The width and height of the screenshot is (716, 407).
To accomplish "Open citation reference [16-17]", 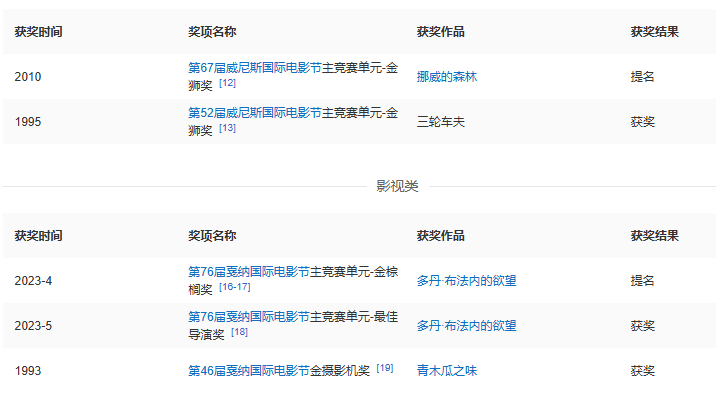I will tap(235, 287).
